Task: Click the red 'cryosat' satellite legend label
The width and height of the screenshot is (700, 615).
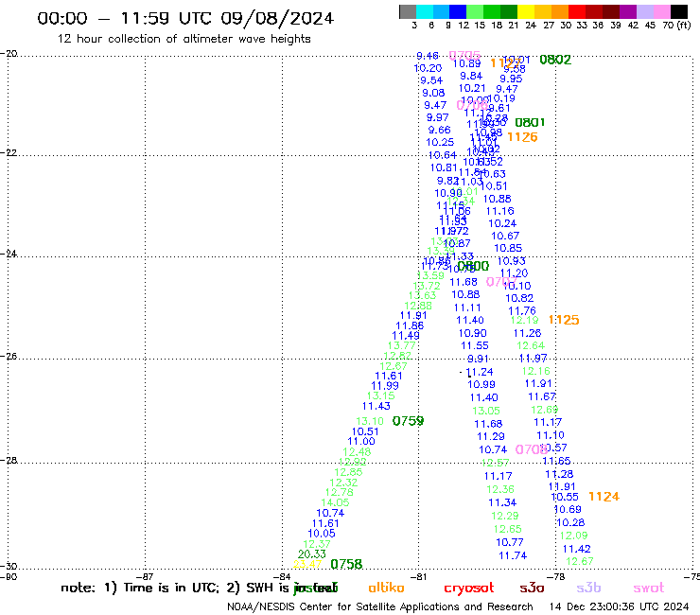Action: tap(469, 589)
